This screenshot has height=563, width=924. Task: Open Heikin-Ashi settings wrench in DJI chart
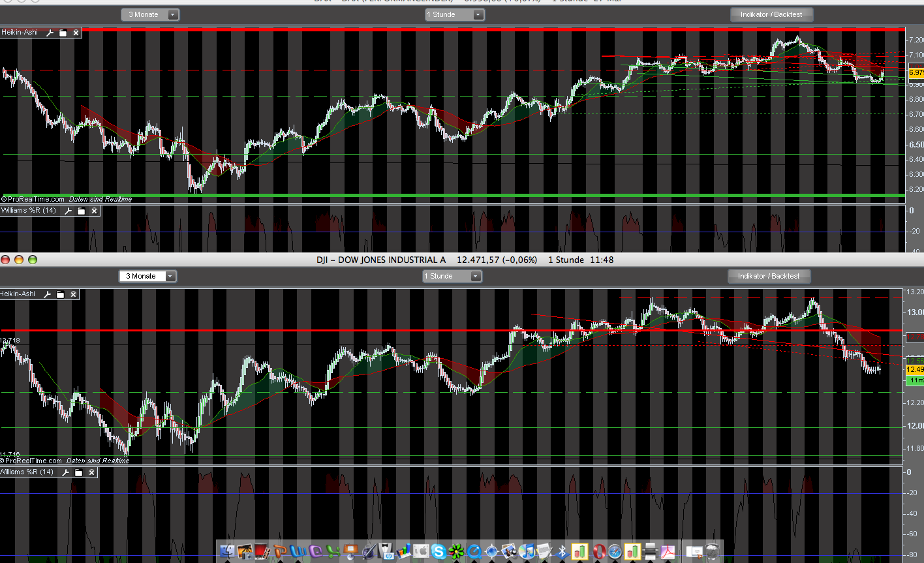click(x=47, y=294)
